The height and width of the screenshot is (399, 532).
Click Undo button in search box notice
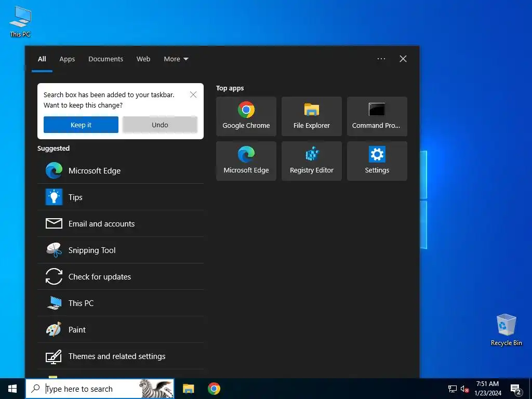[x=160, y=125]
